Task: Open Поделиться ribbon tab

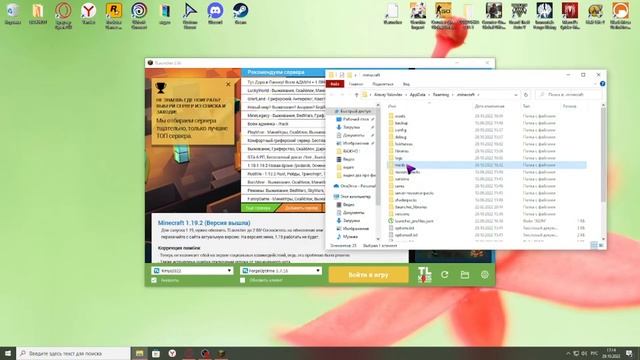Action: pos(383,84)
